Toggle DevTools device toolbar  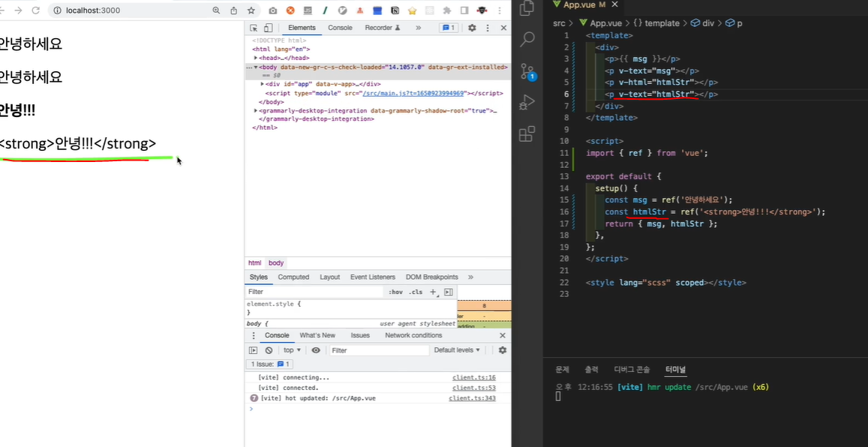coord(268,28)
